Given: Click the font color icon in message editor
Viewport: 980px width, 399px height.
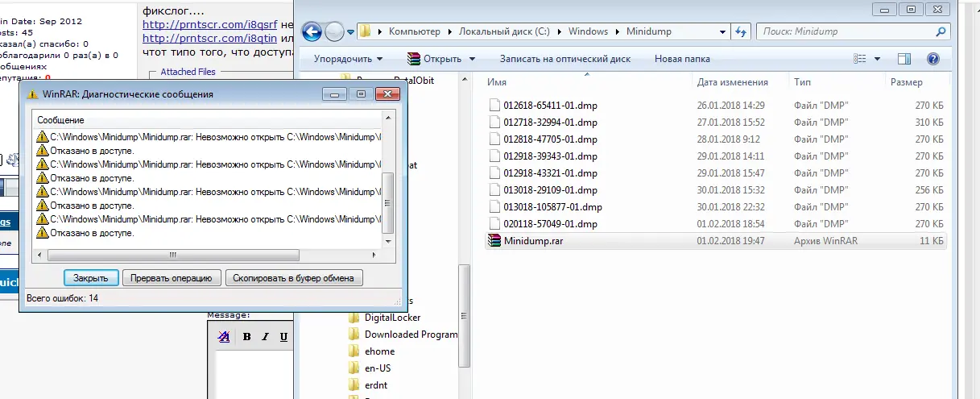Looking at the screenshot, I should (x=225, y=337).
